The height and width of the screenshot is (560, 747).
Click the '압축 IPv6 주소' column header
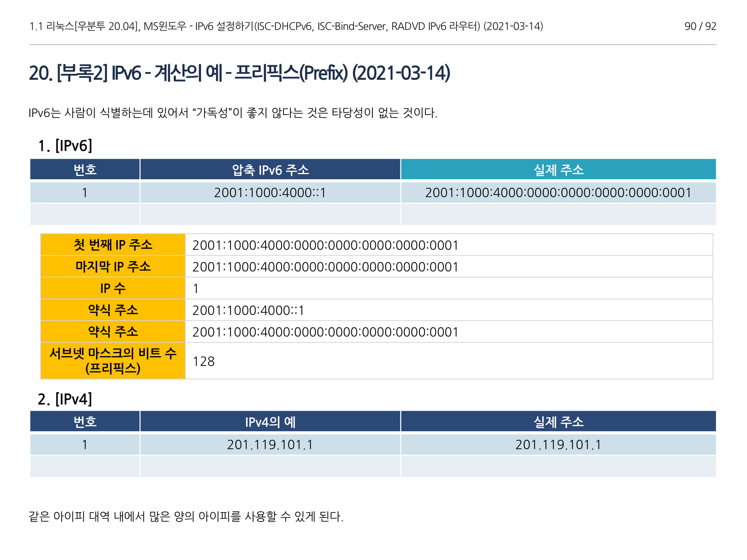pyautogui.click(x=270, y=170)
